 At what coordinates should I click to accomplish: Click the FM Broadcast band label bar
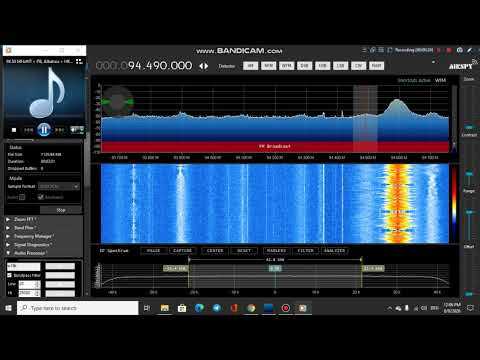275,146
